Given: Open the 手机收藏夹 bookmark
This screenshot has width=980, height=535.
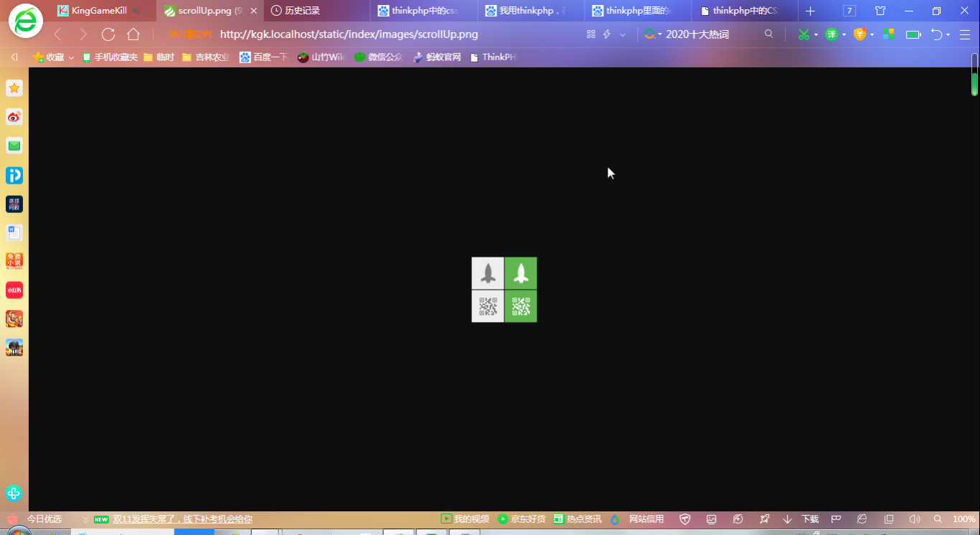Looking at the screenshot, I should point(110,57).
